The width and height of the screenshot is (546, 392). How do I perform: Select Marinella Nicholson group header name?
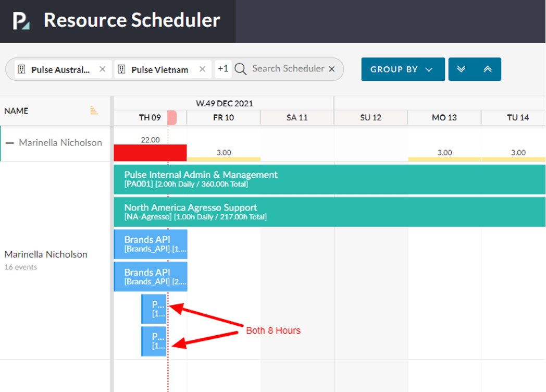click(60, 143)
